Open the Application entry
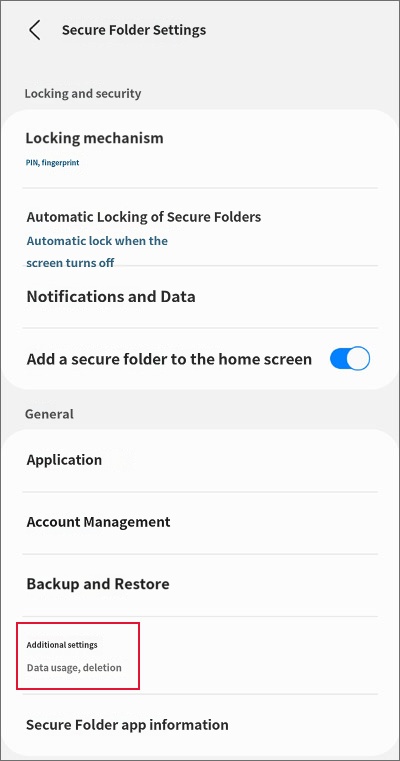Screen dimensions: 400x761 (x=200, y=460)
